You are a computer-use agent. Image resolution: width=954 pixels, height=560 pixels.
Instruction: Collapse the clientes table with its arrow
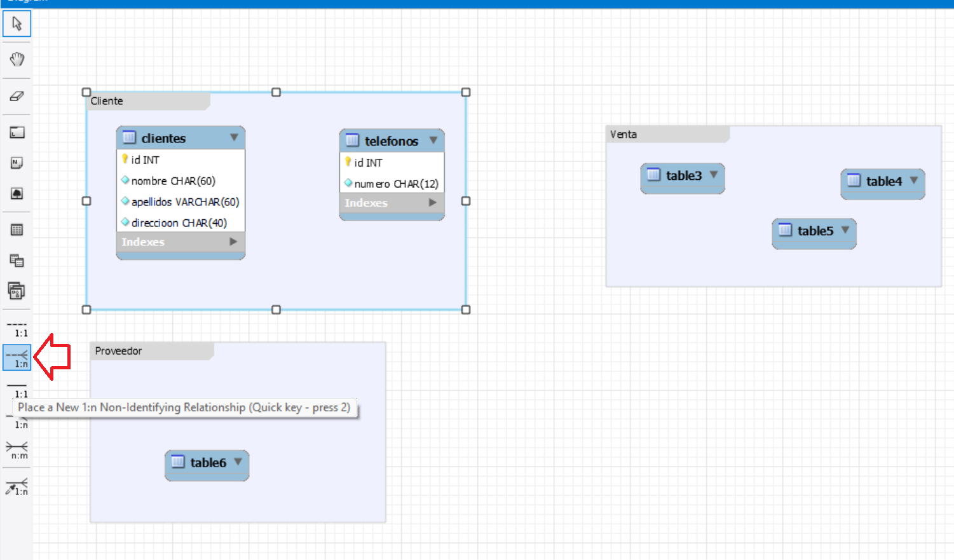click(x=234, y=137)
